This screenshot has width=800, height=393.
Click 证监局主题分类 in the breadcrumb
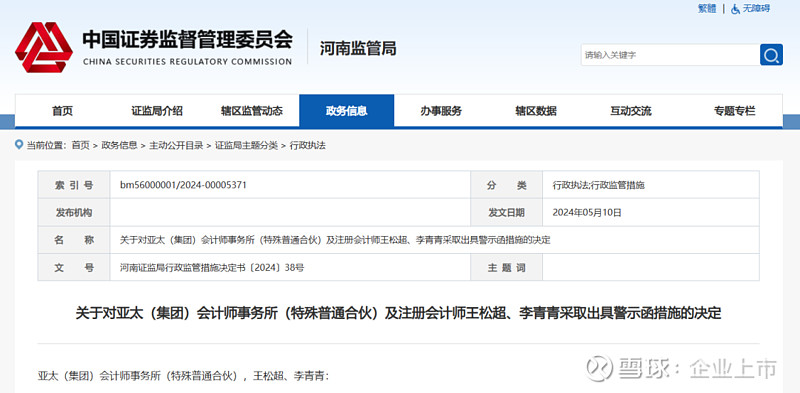246,145
